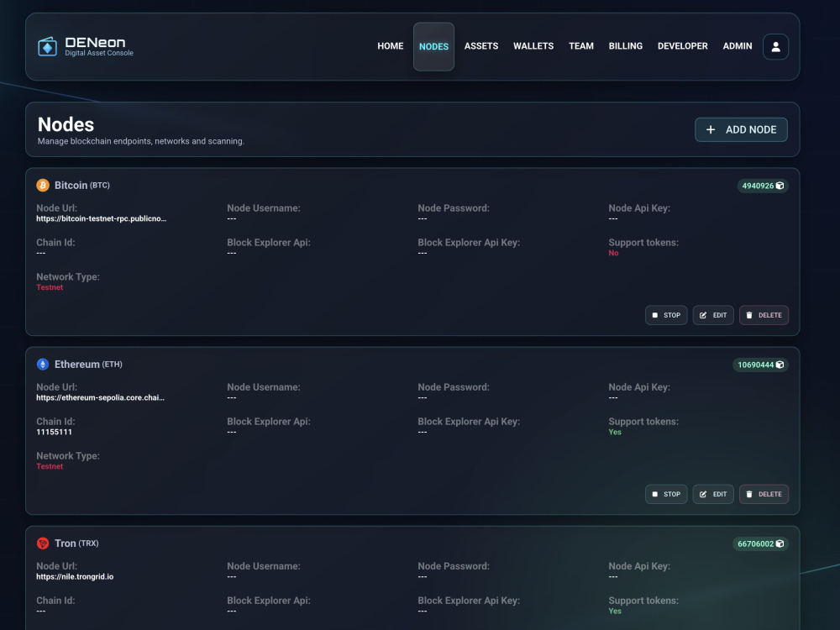Click Bitcoin's Support tokens No value
Screen dimensions: 840x630
click(x=613, y=254)
